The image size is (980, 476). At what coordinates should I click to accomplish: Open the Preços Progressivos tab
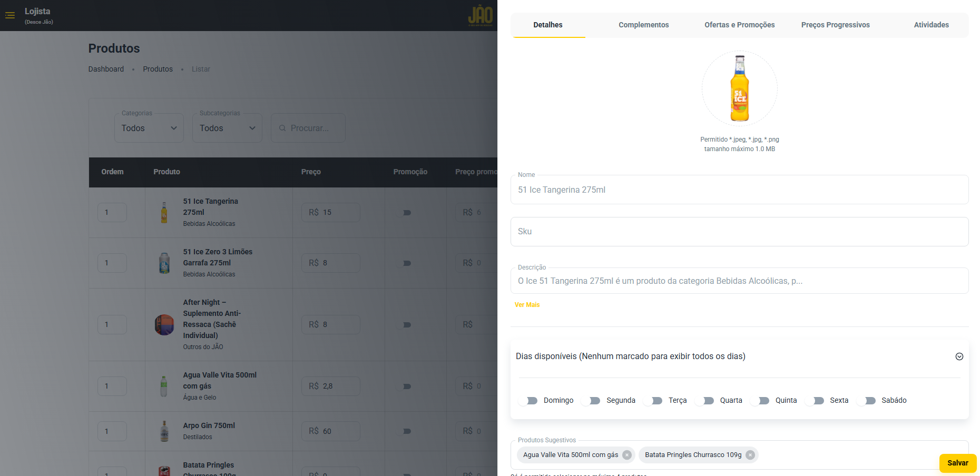click(836, 25)
